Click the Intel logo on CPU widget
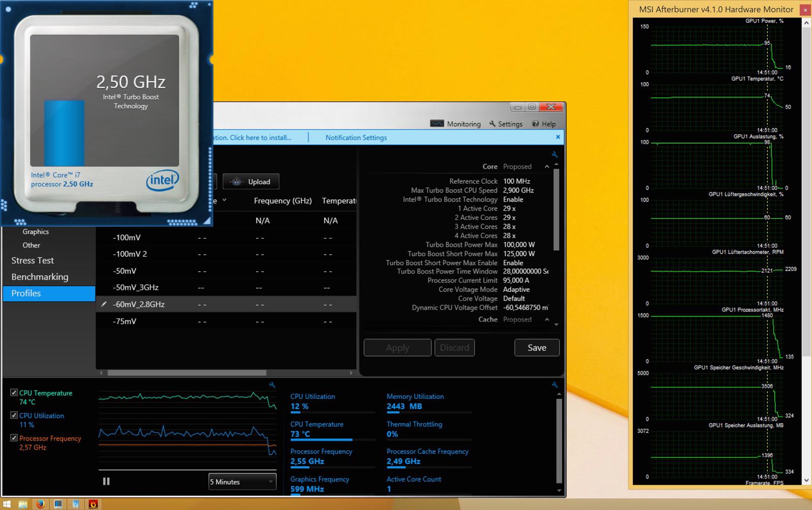The image size is (812, 510). [x=162, y=180]
